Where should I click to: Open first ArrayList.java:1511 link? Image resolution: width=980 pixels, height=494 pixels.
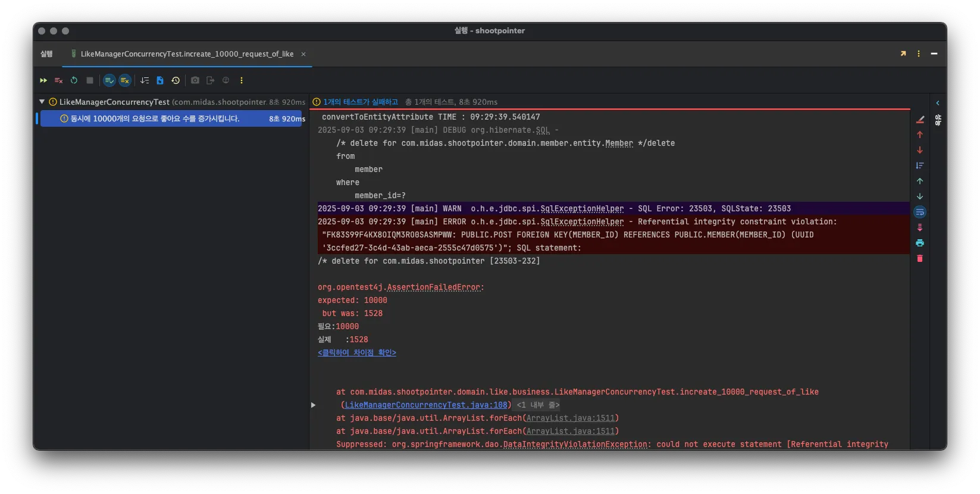pos(571,418)
